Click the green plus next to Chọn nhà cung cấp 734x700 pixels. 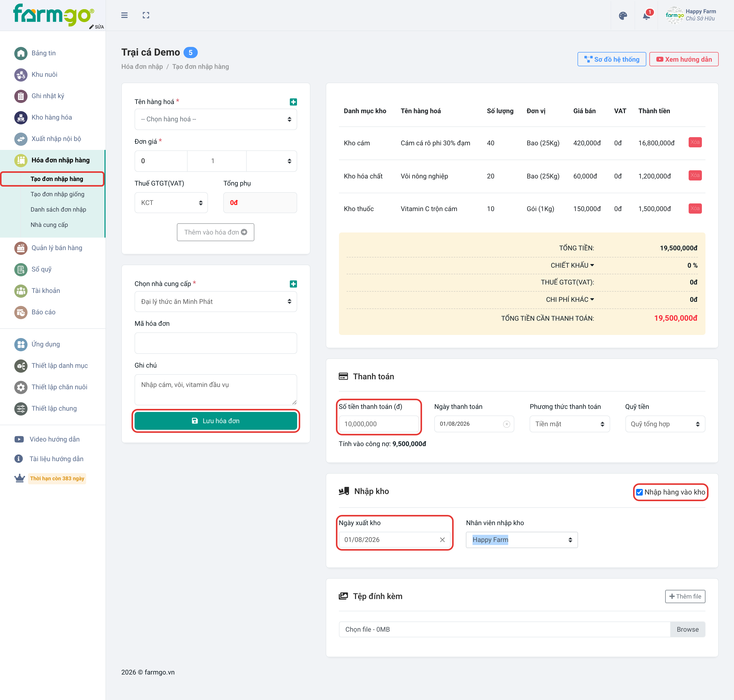(293, 284)
